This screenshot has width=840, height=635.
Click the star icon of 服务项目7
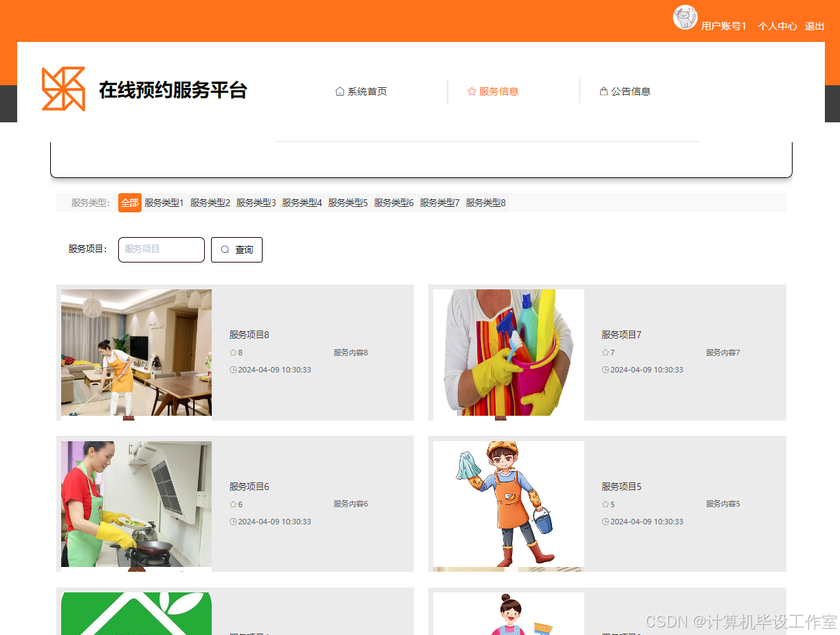click(x=605, y=353)
